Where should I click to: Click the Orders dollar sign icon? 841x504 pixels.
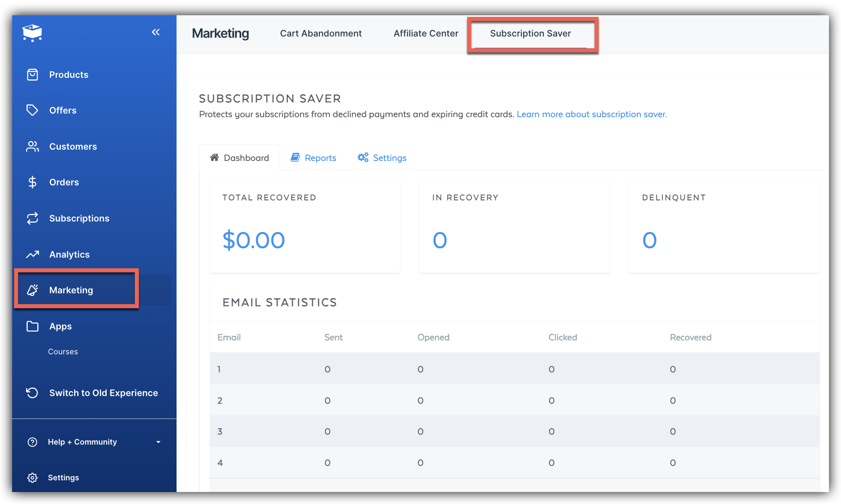(33, 182)
